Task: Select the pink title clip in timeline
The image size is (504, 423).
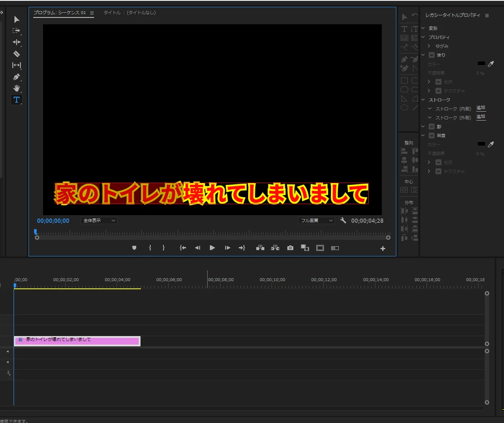Action: [77, 341]
